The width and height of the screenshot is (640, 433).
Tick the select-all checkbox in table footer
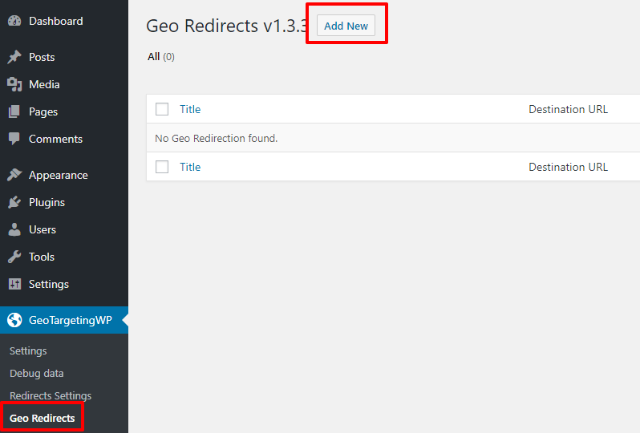[x=162, y=167]
